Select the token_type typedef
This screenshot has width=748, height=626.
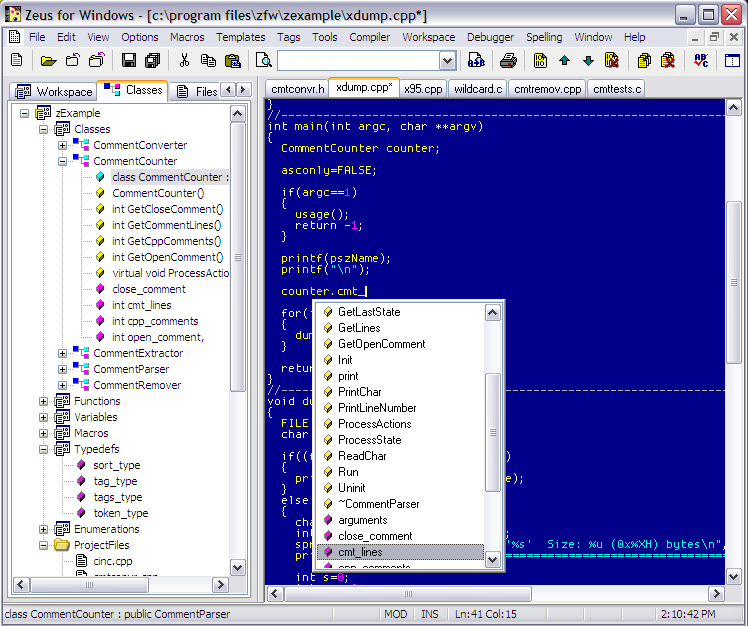click(121, 513)
